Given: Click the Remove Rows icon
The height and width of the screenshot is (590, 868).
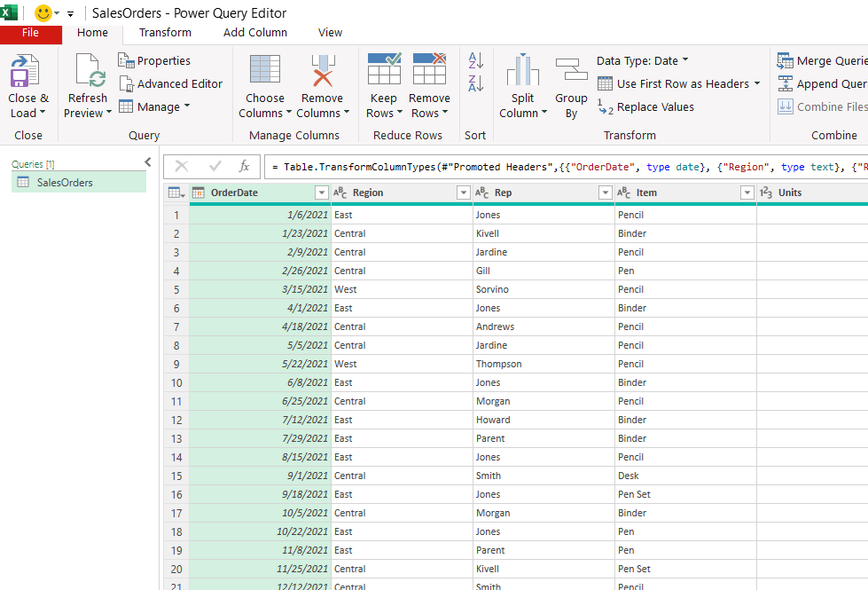Looking at the screenshot, I should (x=430, y=68).
